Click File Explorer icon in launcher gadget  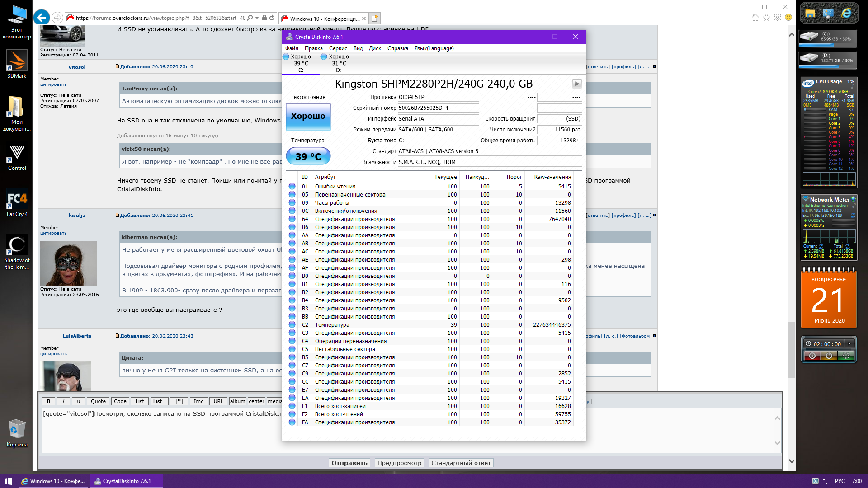[x=810, y=13]
